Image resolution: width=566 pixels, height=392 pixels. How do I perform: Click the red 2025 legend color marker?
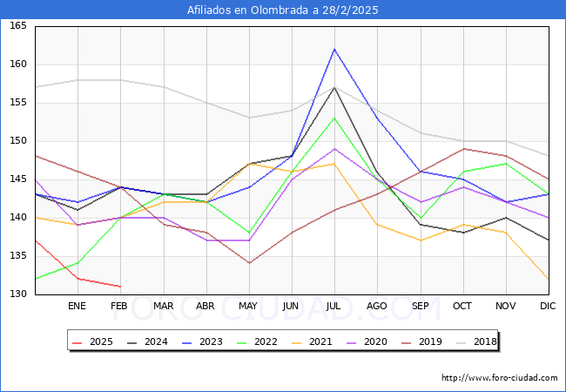[x=77, y=342]
